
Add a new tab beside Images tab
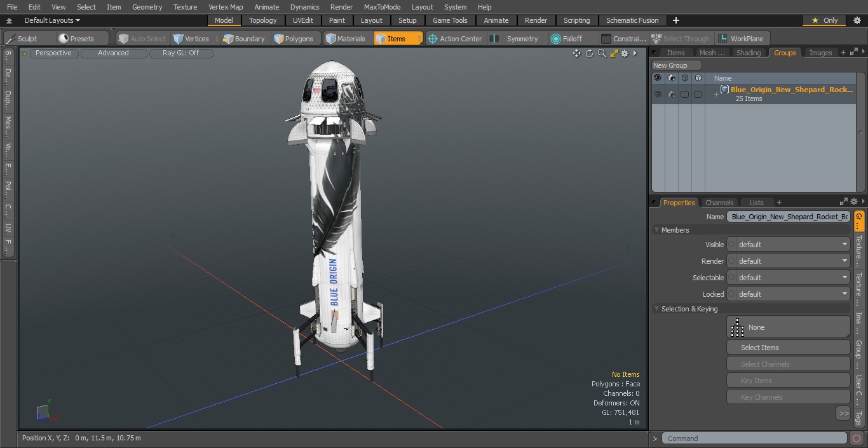pyautogui.click(x=843, y=53)
